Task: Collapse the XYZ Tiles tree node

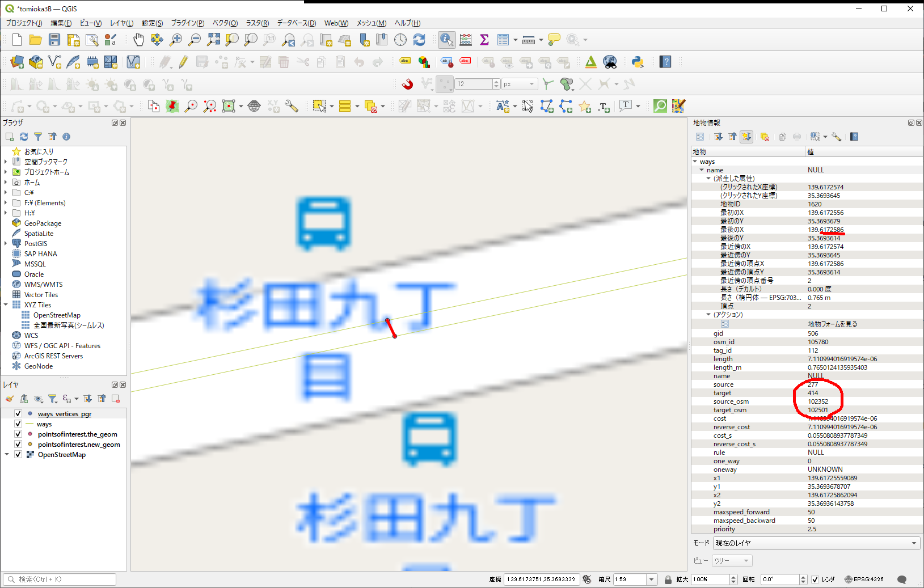Action: point(6,305)
